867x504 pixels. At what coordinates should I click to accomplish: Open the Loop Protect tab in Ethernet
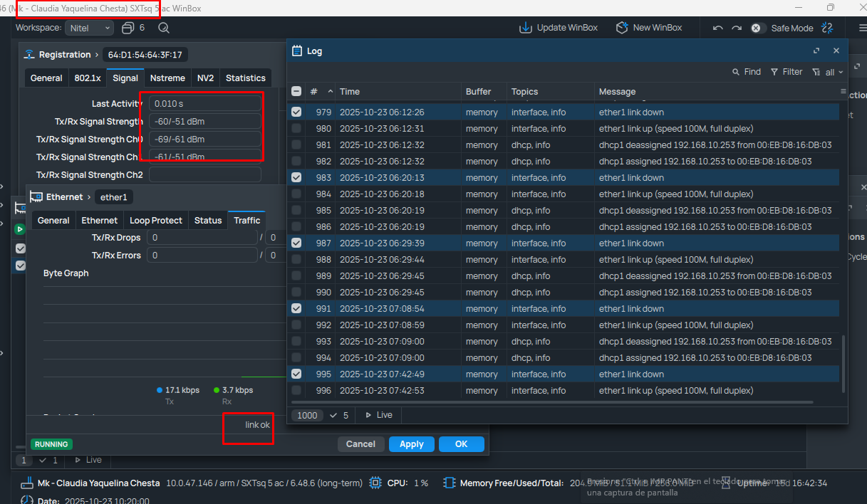click(156, 221)
